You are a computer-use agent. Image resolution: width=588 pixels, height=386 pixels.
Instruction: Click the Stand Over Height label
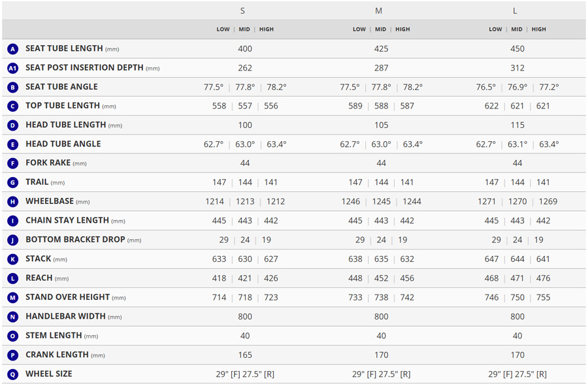(68, 297)
